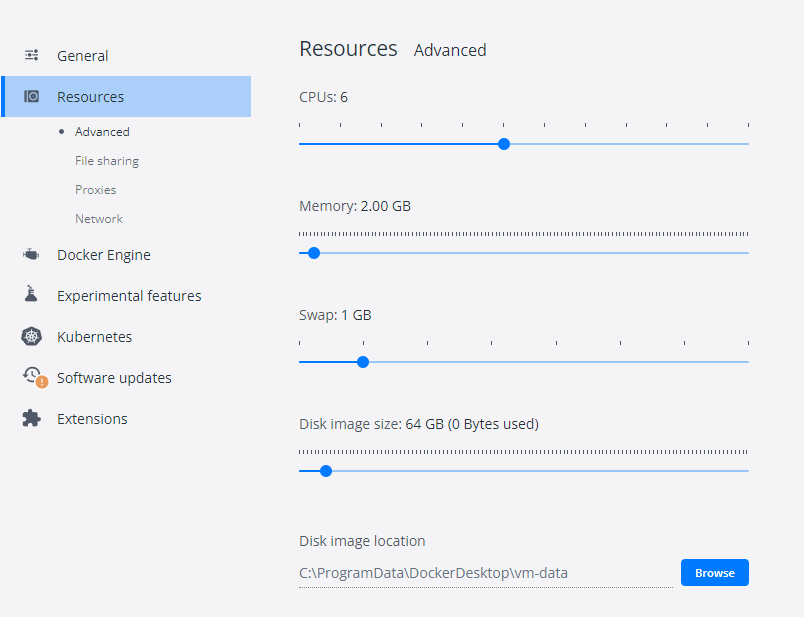The image size is (804, 617).
Task: Click the CPUs slider handle
Action: [x=504, y=144]
